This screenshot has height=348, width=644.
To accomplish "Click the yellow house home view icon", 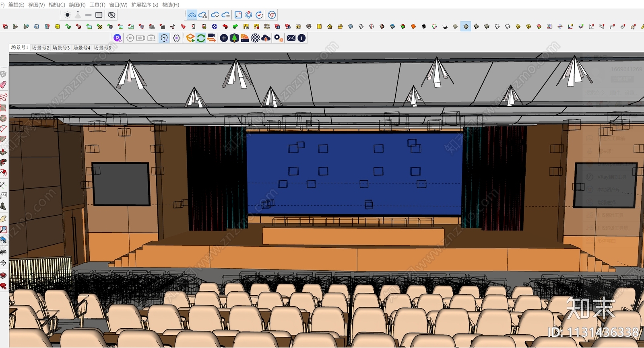I will (x=330, y=27).
